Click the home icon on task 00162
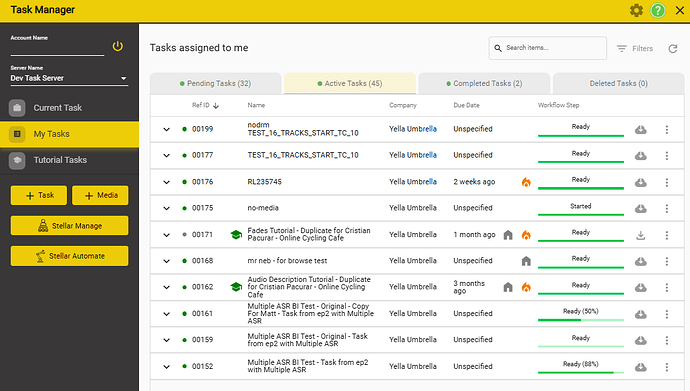Screen dimensions: 690x391 pos(508,287)
